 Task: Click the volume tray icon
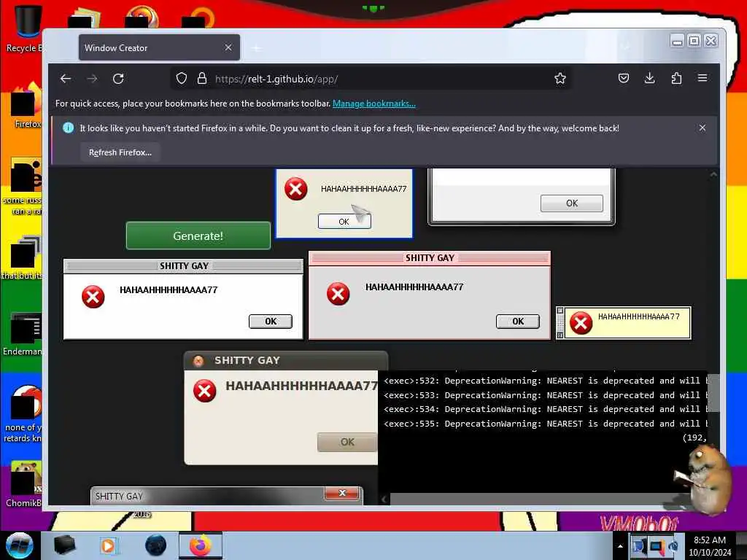pos(673,546)
